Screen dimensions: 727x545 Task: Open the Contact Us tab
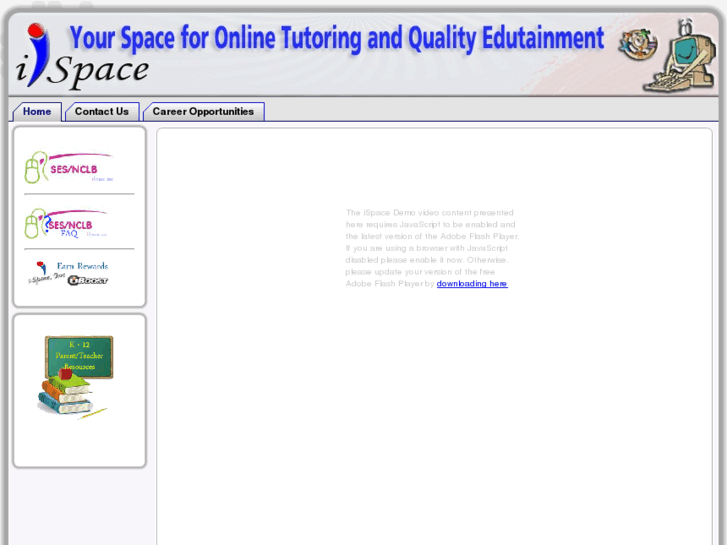pyautogui.click(x=102, y=112)
